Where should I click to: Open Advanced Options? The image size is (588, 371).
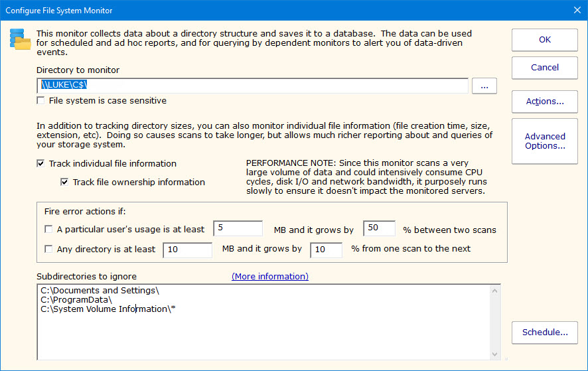(544, 141)
